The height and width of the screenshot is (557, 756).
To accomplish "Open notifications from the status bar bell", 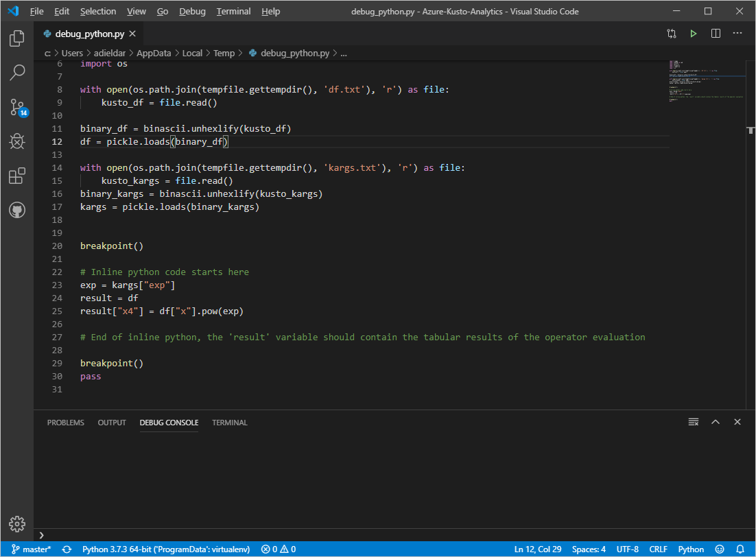I will click(740, 549).
